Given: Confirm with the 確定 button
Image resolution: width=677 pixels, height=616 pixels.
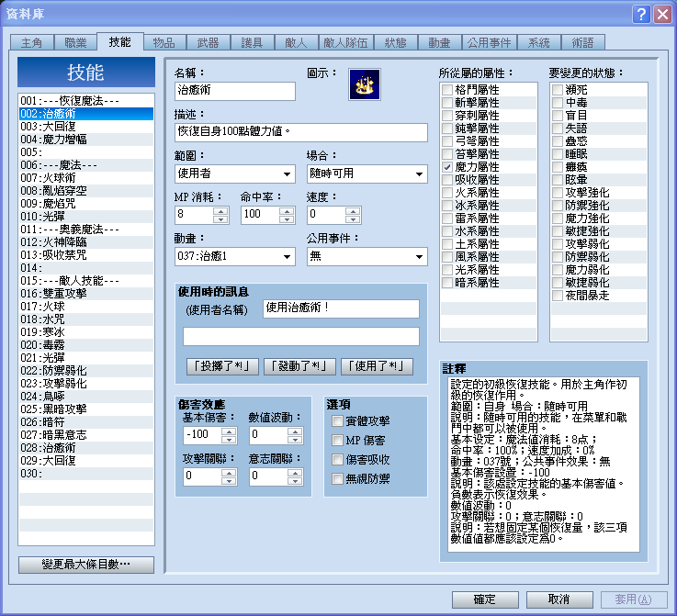Looking at the screenshot, I should coord(485,599).
